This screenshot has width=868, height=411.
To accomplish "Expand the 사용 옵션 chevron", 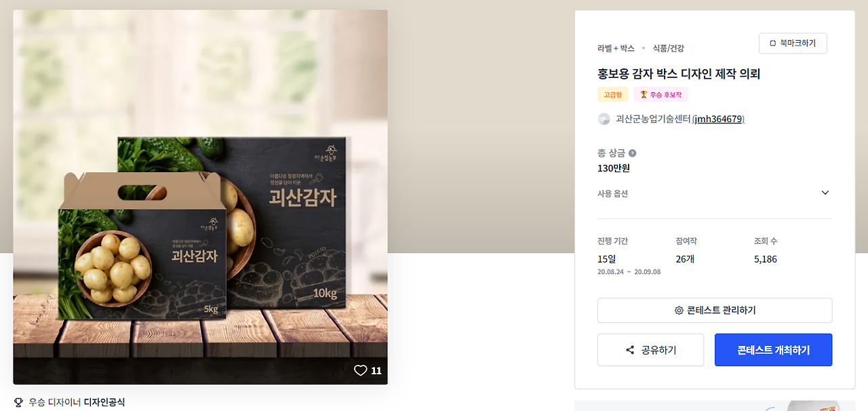I will 825,193.
